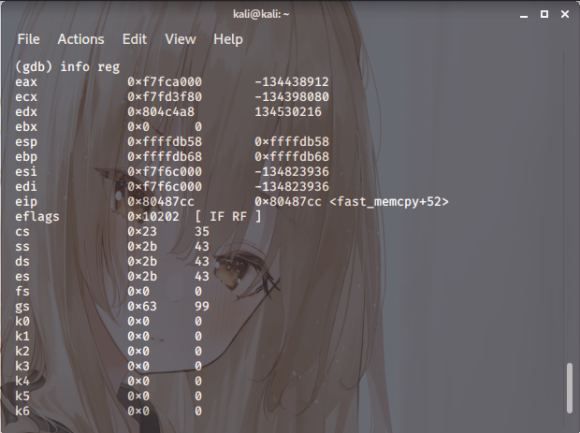Click the esp register value 0xffffdb58
Screen dimensions: 580x433
click(165, 142)
